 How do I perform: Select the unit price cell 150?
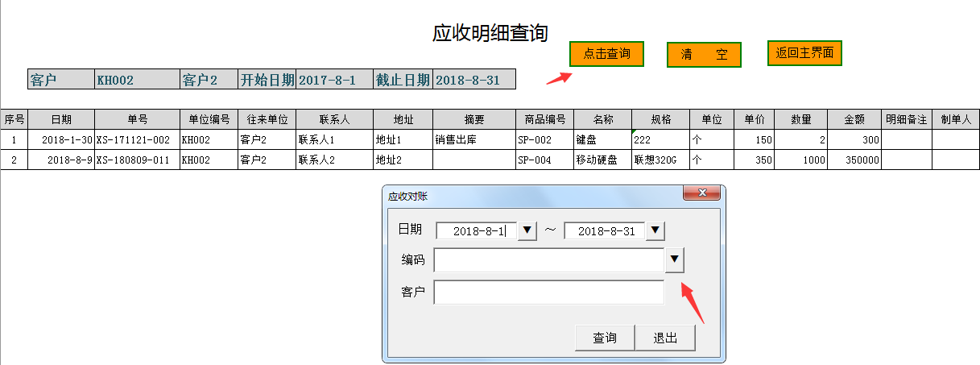pos(754,139)
